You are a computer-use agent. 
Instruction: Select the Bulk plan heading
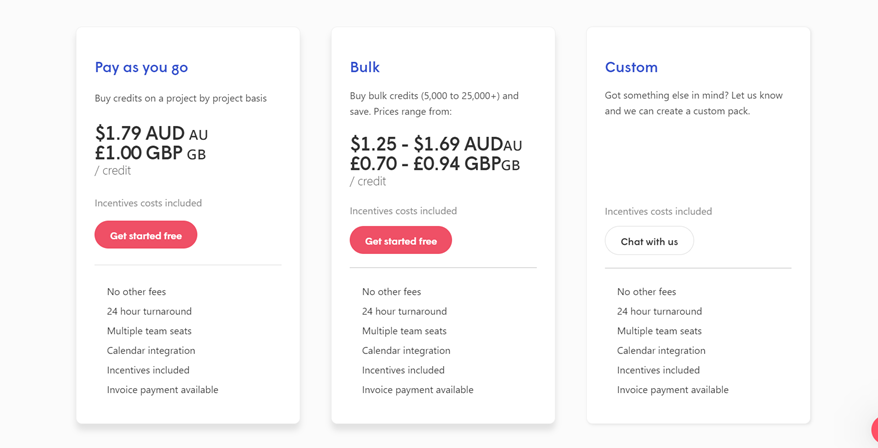coord(365,67)
